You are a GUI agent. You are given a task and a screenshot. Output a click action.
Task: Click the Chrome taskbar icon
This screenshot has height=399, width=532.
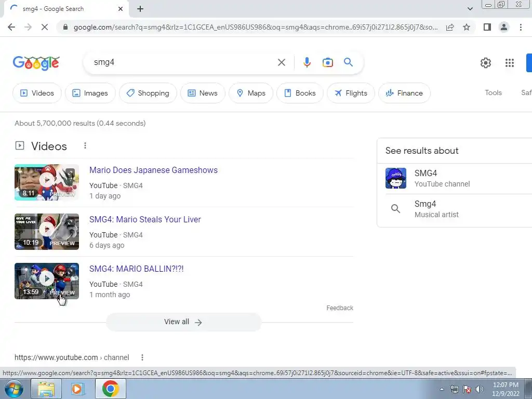click(110, 389)
